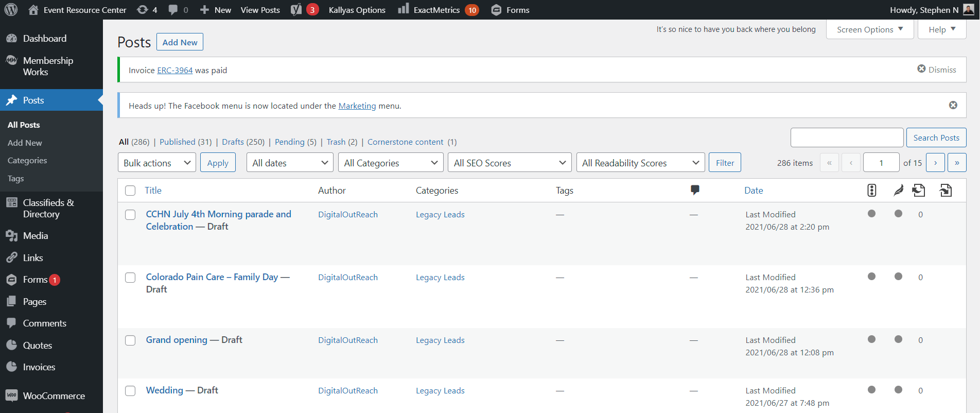
Task: Expand the All SEO Scores dropdown
Action: [x=510, y=163]
